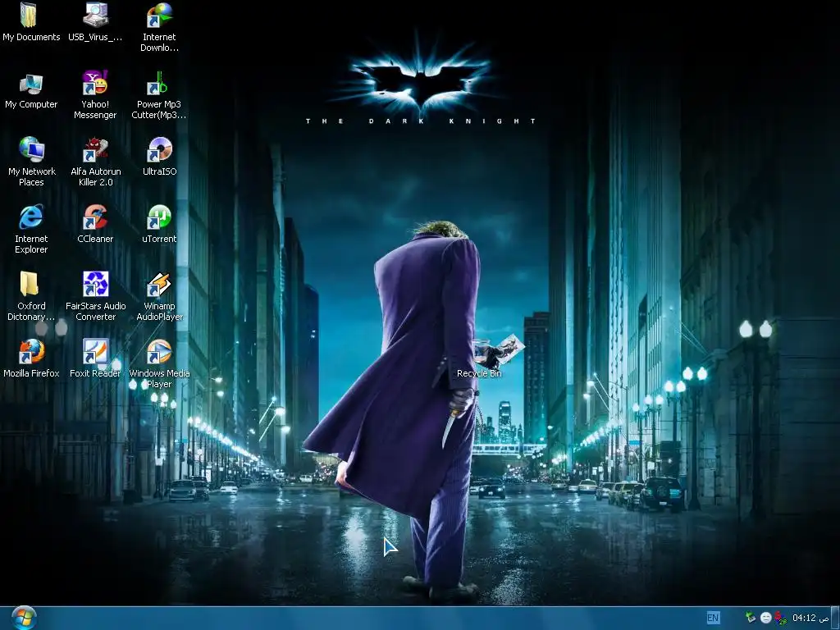Select the Recycle Bin icon
840x630 pixels.
[x=479, y=356]
